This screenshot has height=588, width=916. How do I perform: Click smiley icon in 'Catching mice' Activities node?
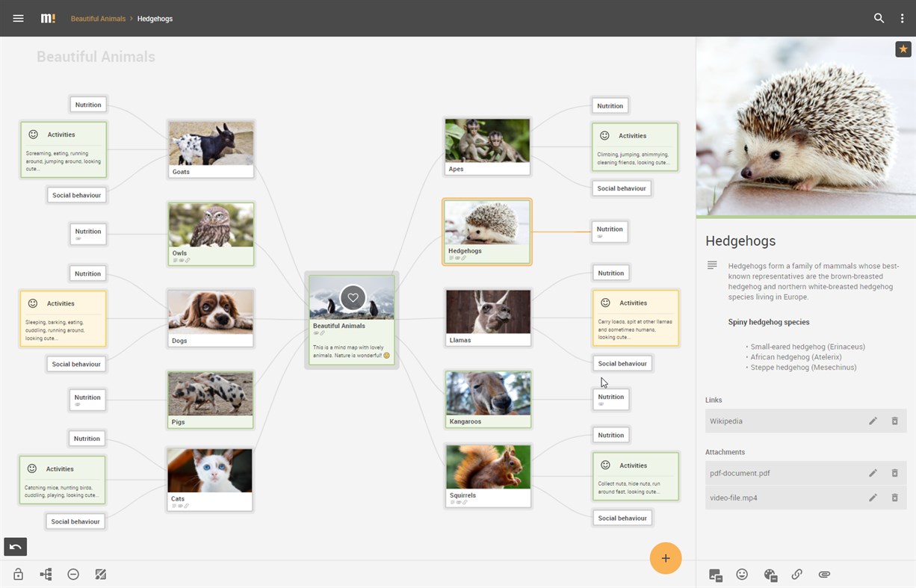tap(32, 468)
